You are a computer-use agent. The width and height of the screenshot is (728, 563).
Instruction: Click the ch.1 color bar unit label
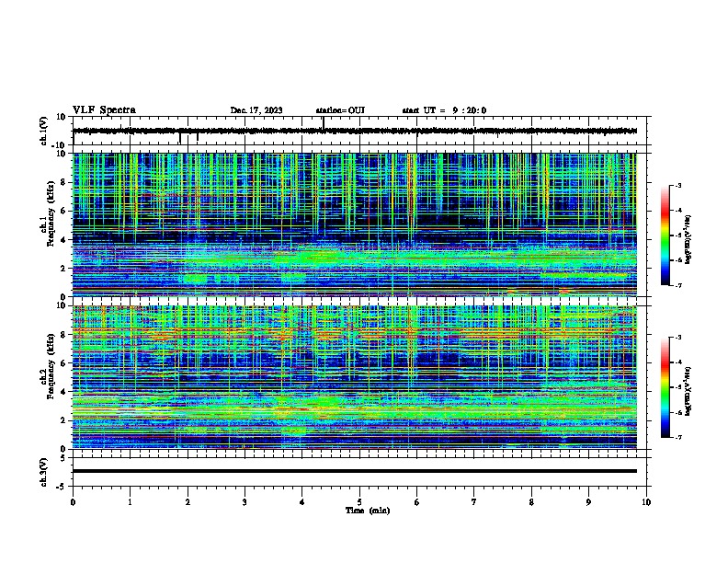(688, 239)
